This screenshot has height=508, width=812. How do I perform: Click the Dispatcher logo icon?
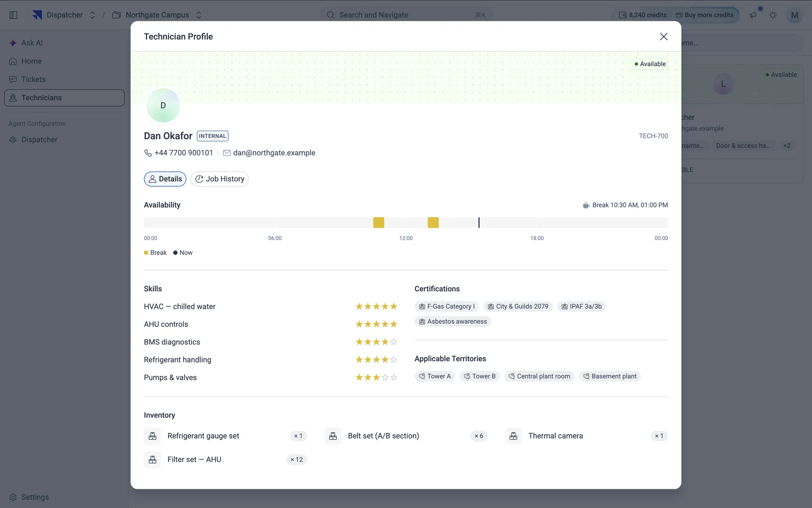[37, 15]
